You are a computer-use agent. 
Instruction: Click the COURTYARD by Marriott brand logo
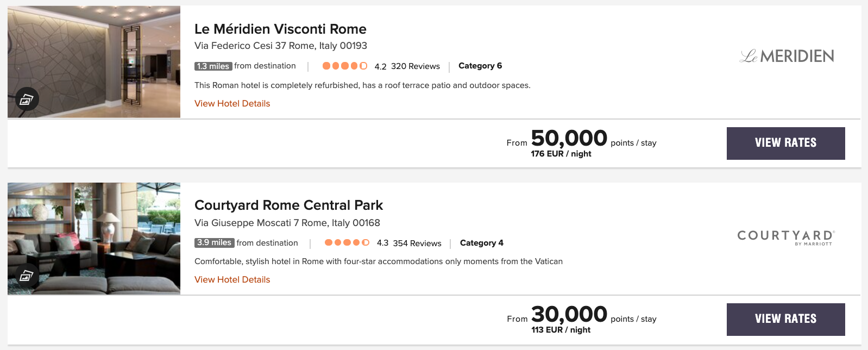click(785, 237)
